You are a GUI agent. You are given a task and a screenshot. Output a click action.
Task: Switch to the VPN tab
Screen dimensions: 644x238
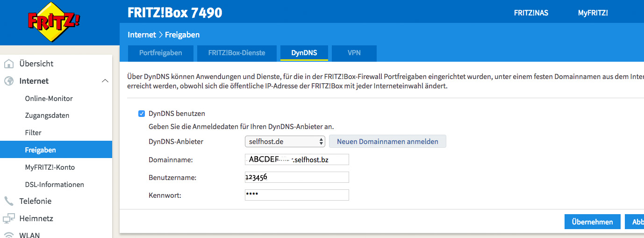354,53
